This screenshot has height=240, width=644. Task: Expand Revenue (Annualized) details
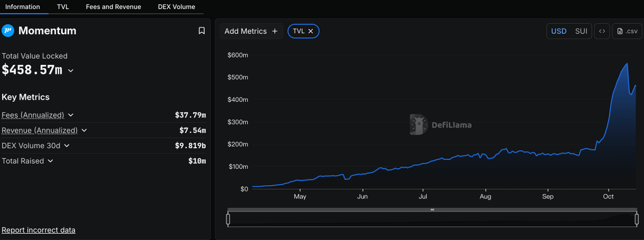(84, 130)
